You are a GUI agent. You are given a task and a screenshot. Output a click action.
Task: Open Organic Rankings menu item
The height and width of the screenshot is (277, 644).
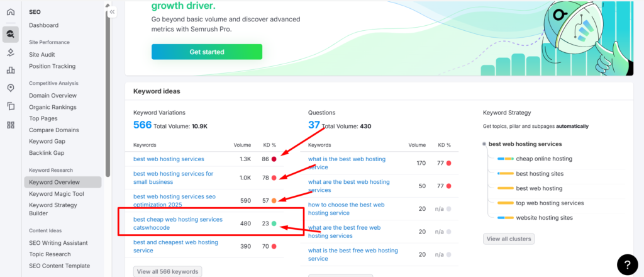click(x=53, y=107)
